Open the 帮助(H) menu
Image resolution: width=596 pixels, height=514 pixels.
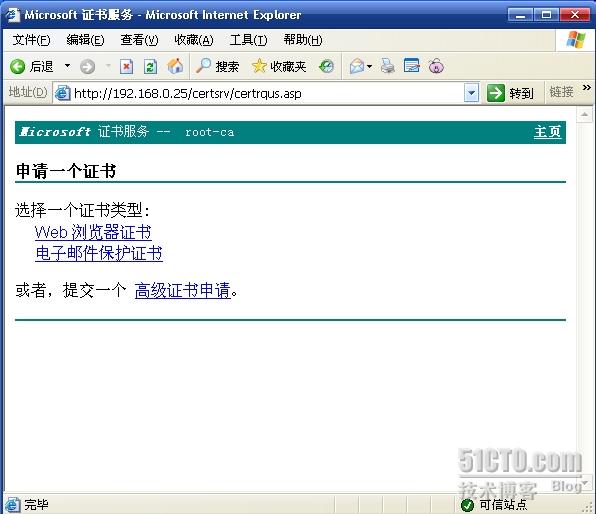click(x=303, y=40)
